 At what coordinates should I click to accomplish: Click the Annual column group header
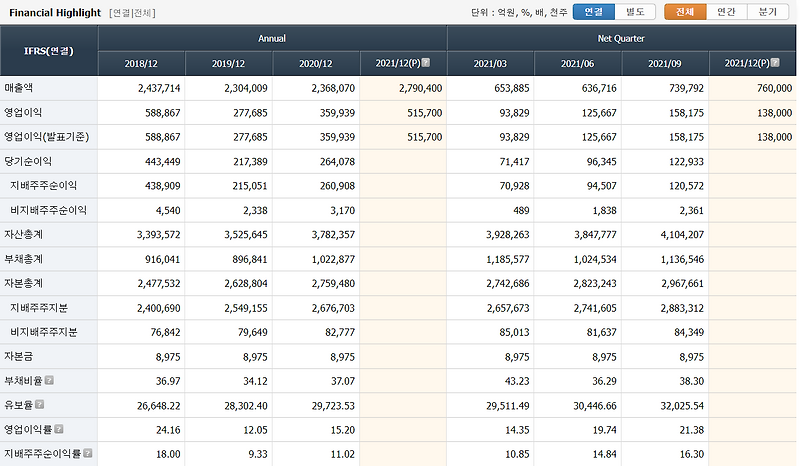click(x=272, y=38)
